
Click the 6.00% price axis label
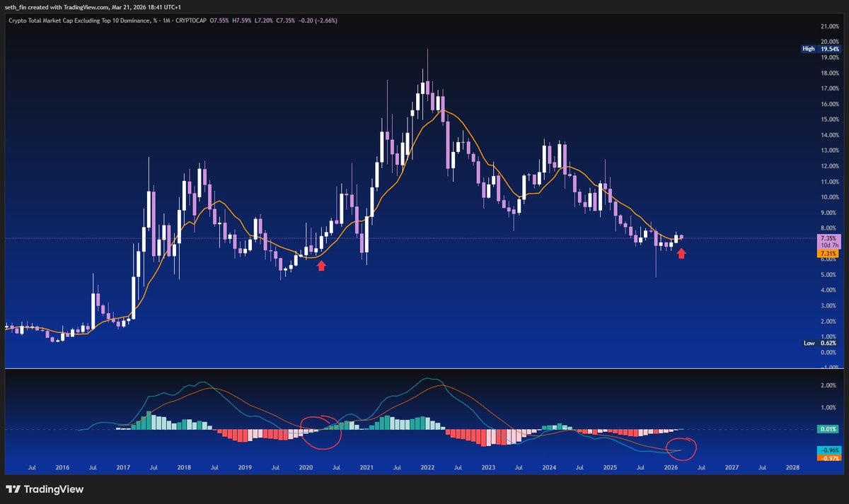pos(830,259)
